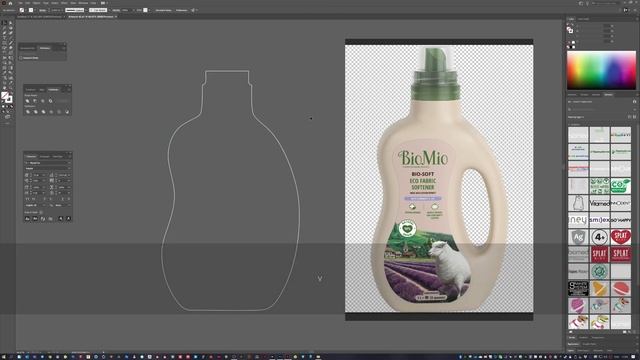
Task: Click Preferences button in control bar
Action: tap(182, 10)
